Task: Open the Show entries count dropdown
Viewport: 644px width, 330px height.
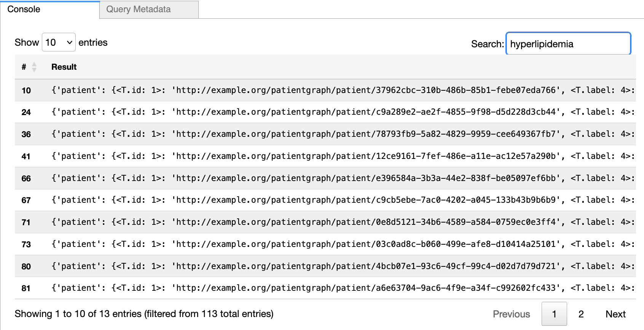Action: 59,42
